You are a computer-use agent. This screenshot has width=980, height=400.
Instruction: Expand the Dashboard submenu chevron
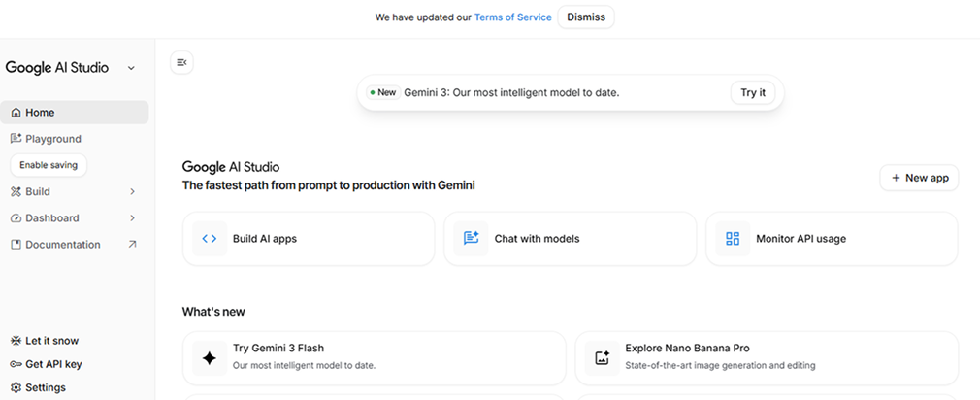[x=132, y=218]
